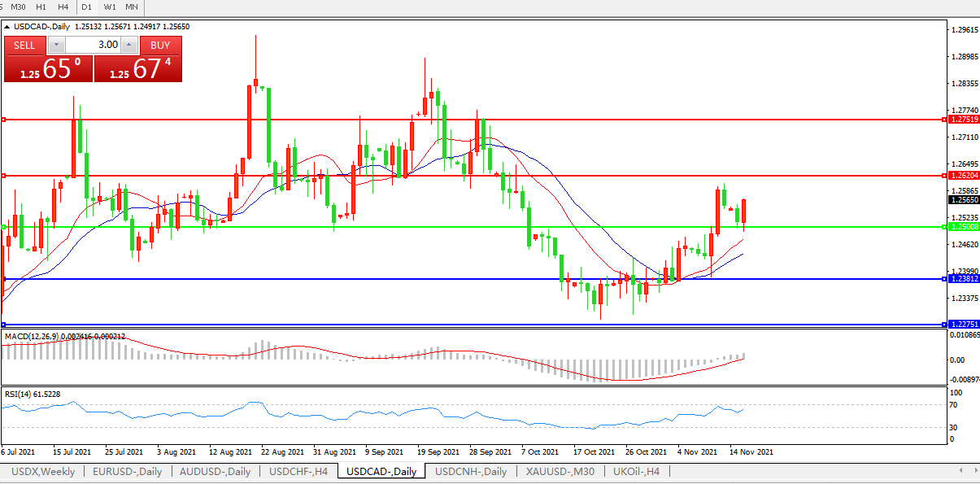Collapse the one-click trading panel triangle

point(7,27)
